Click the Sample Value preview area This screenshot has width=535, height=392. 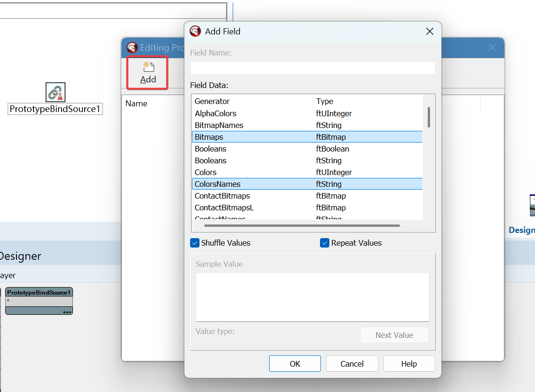(312, 297)
